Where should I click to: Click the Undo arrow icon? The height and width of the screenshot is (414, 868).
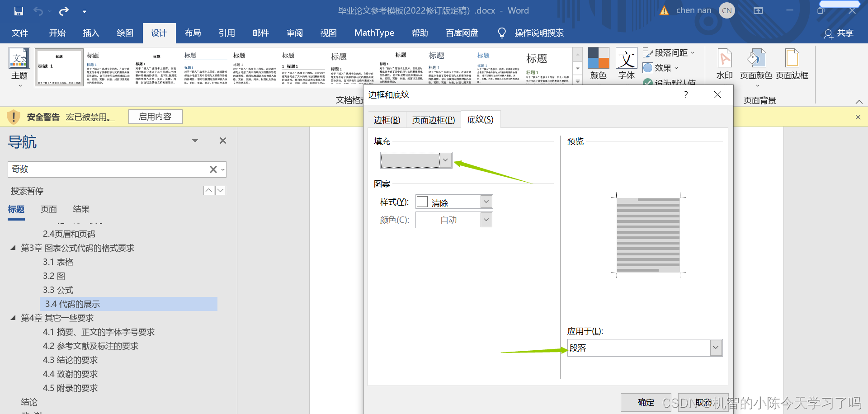click(38, 11)
